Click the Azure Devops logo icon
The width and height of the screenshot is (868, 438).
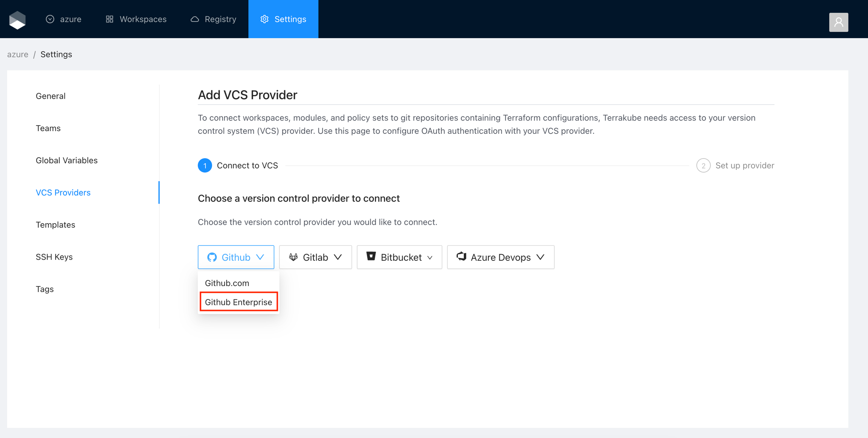coord(462,256)
